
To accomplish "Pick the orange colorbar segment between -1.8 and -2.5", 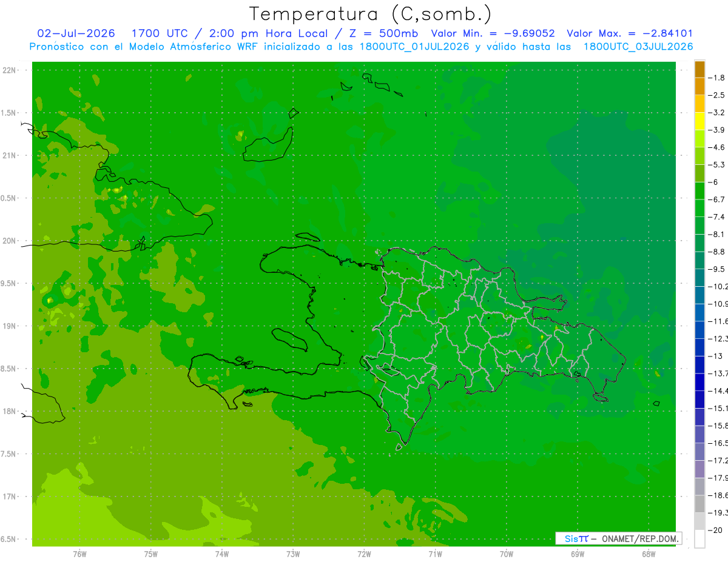I will pyautogui.click(x=699, y=87).
